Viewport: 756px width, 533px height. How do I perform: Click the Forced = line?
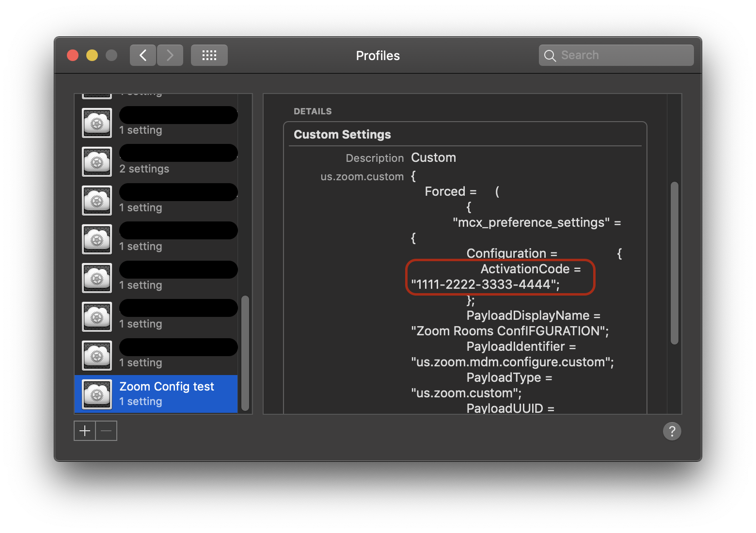pos(451,191)
